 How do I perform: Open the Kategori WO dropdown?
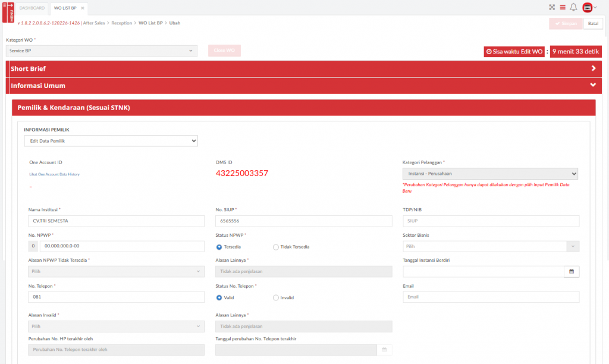click(x=101, y=51)
